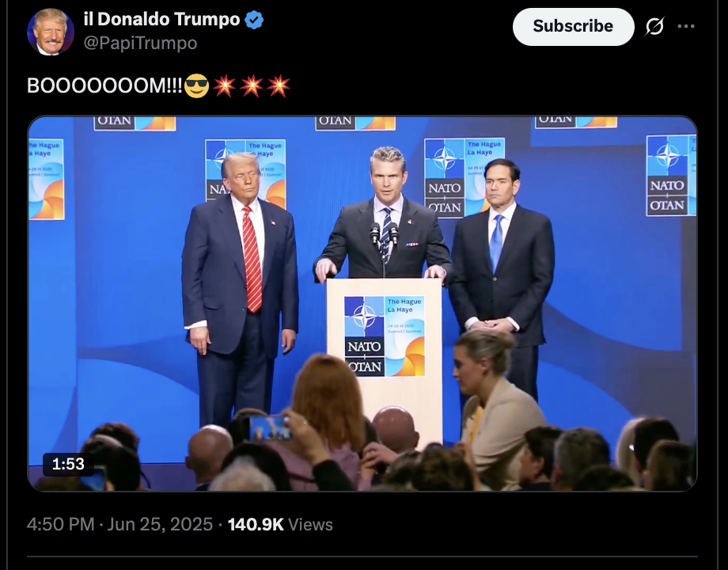Click the NATO OTAN logo on the podium
728x570 pixels.
(385, 336)
